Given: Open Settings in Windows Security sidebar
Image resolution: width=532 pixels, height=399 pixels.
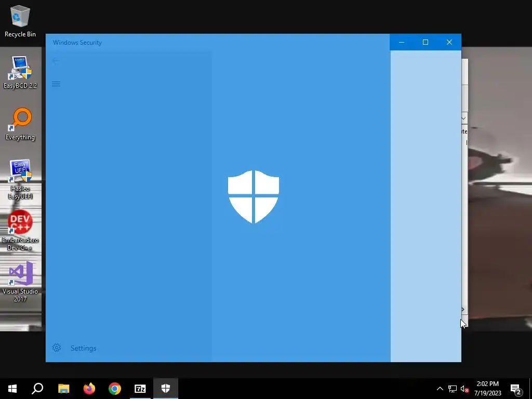Looking at the screenshot, I should coord(74,348).
